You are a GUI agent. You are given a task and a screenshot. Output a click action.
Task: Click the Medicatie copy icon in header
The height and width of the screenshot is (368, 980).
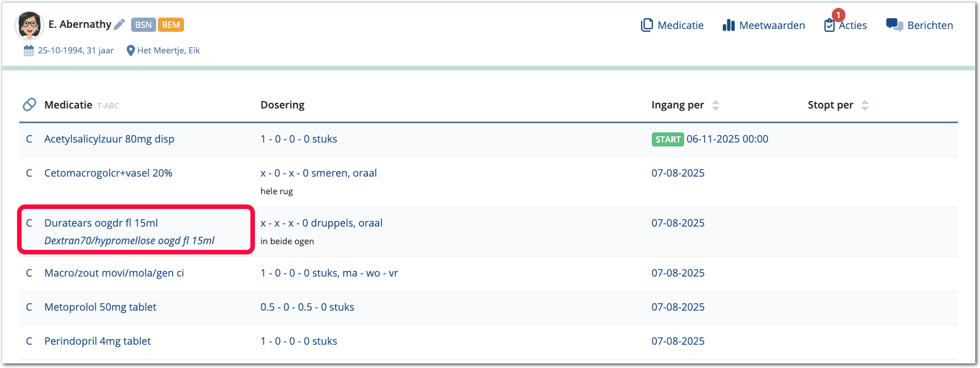click(x=647, y=25)
